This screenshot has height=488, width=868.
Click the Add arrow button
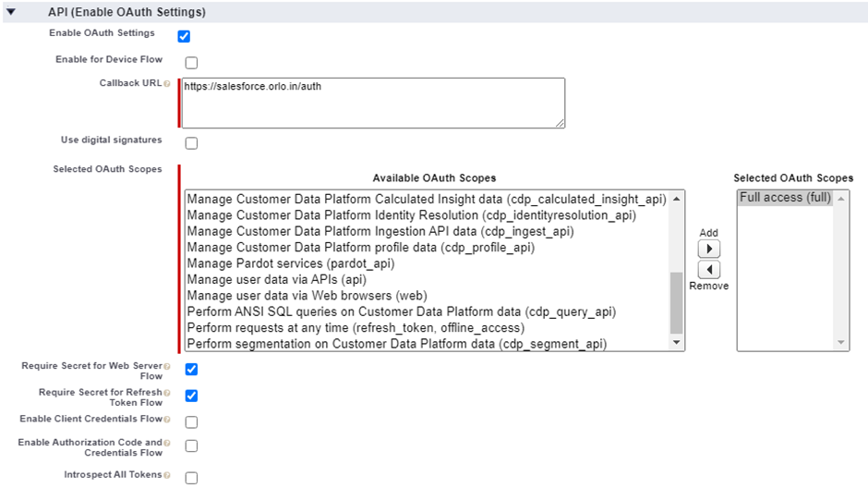tap(708, 250)
